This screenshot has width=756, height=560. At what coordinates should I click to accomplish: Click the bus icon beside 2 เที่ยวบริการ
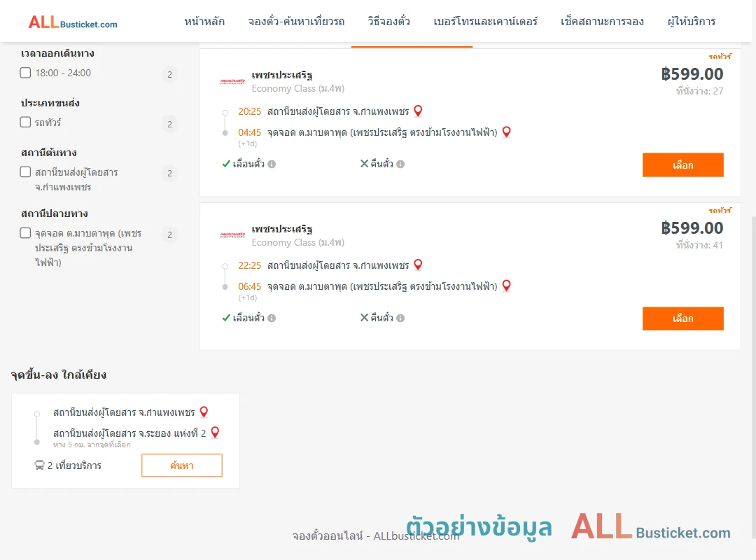click(39, 465)
